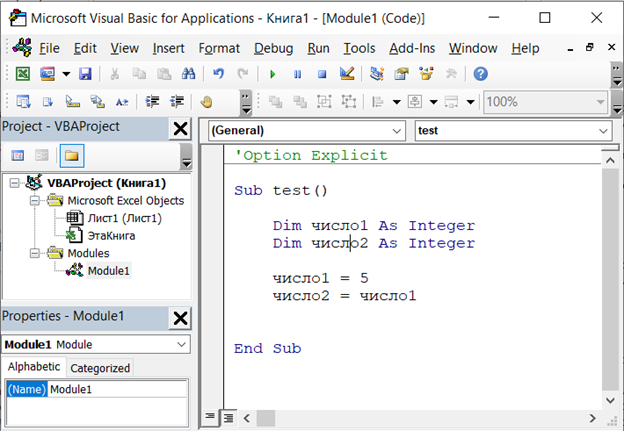Open the Center options dropdown arrow
The width and height of the screenshot is (624, 431).
click(433, 102)
